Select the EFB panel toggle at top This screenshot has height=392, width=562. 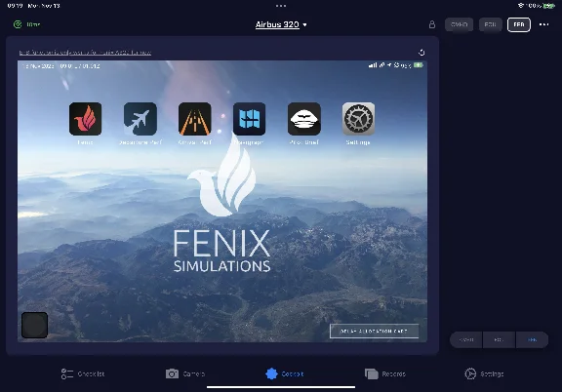tap(519, 24)
